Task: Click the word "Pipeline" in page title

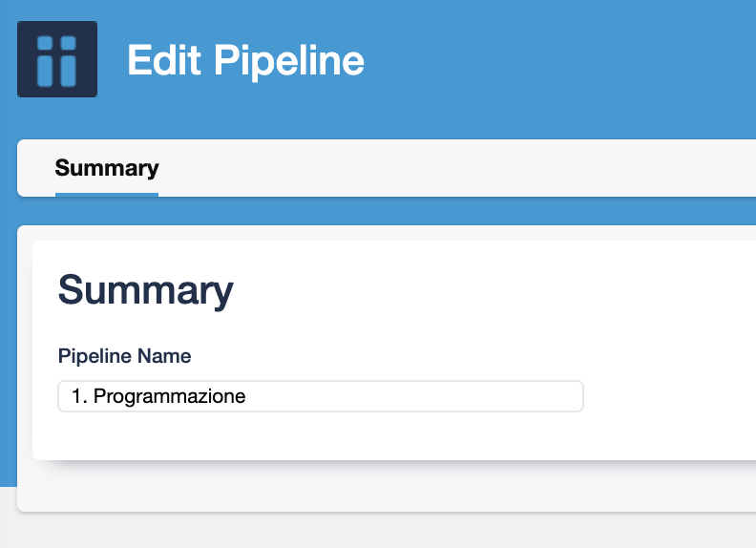Action: [289, 61]
